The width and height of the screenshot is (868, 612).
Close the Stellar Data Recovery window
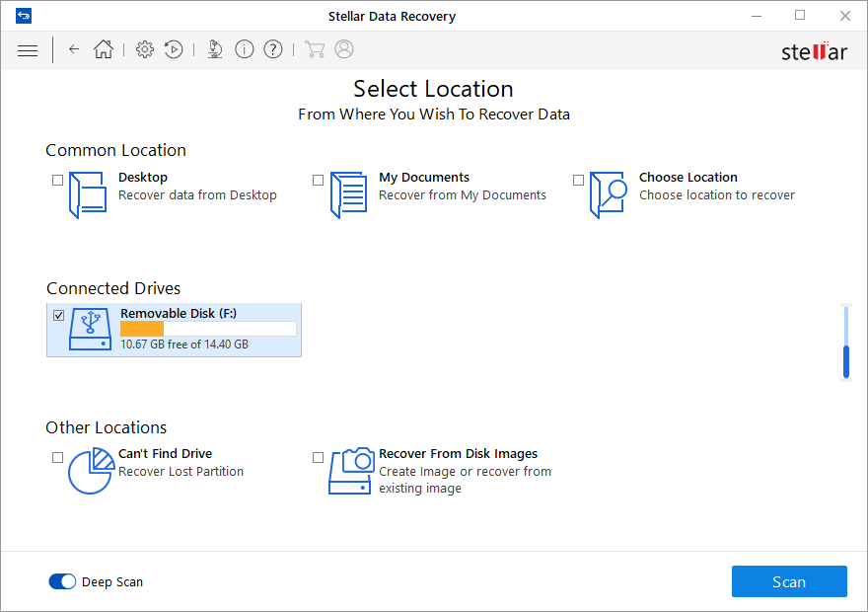[x=844, y=16]
